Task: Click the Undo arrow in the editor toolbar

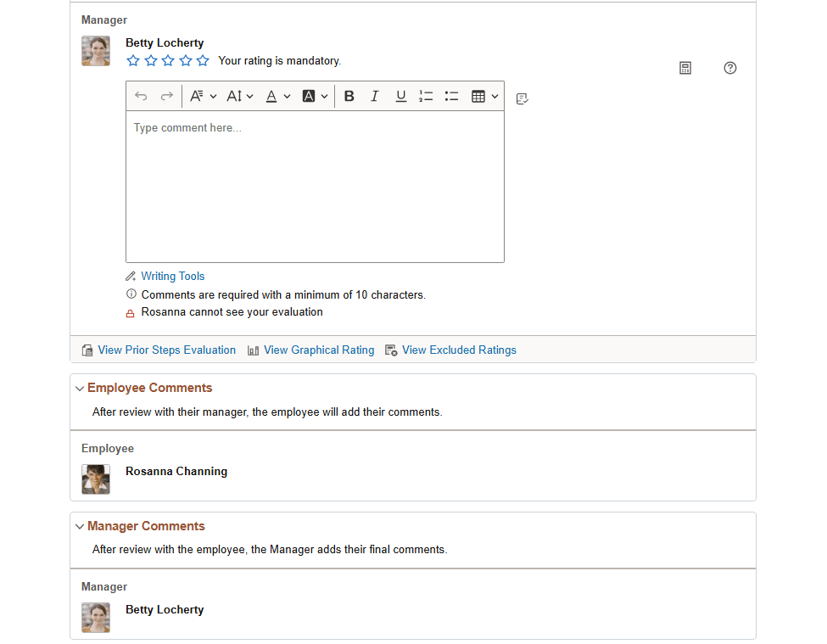Action: point(141,96)
